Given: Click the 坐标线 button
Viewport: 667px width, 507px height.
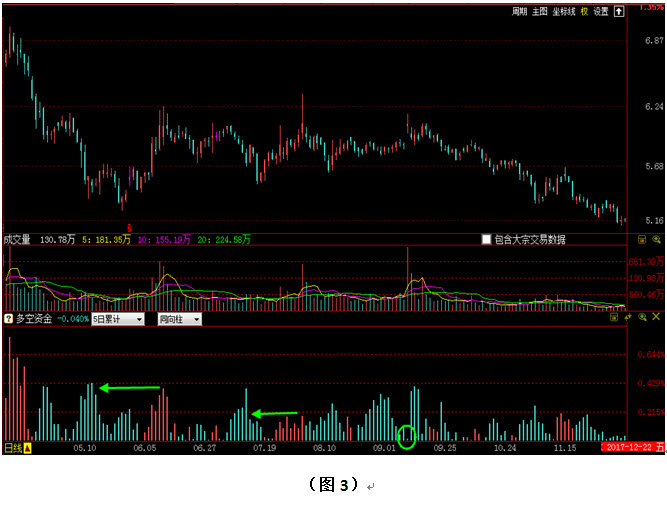Looking at the screenshot, I should point(564,12).
